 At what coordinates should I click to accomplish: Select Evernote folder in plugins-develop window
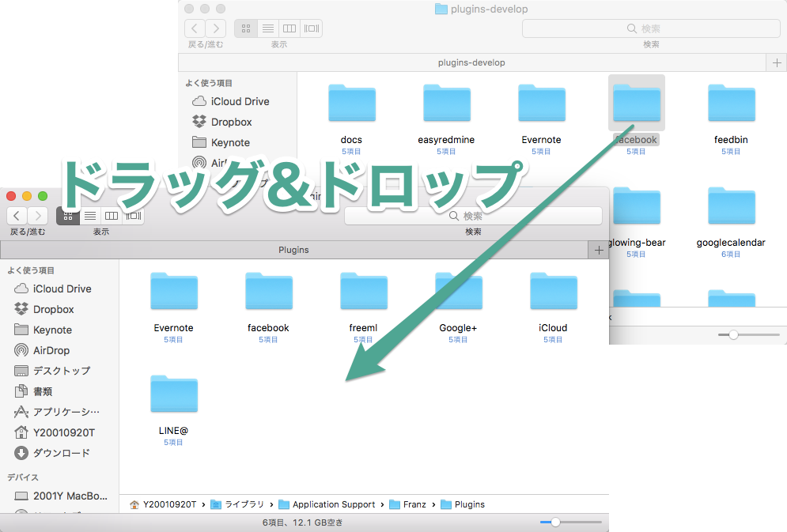pyautogui.click(x=542, y=104)
